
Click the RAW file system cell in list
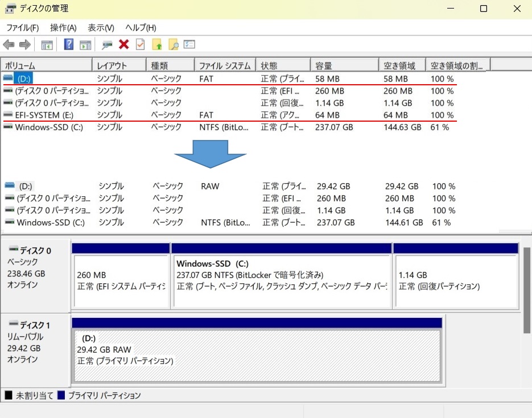(x=210, y=186)
